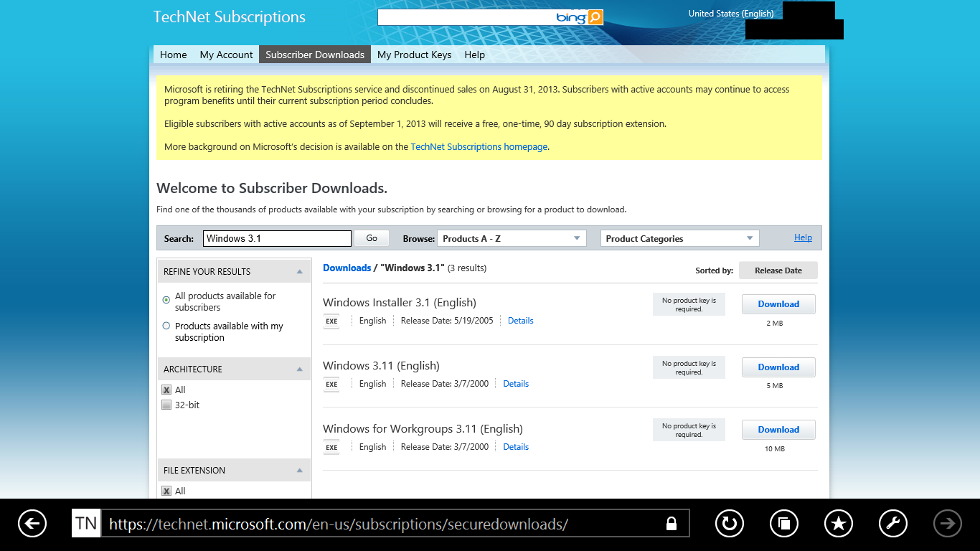980x551 pixels.
Task: Check the 32-bit architecture checkbox
Action: (166, 405)
